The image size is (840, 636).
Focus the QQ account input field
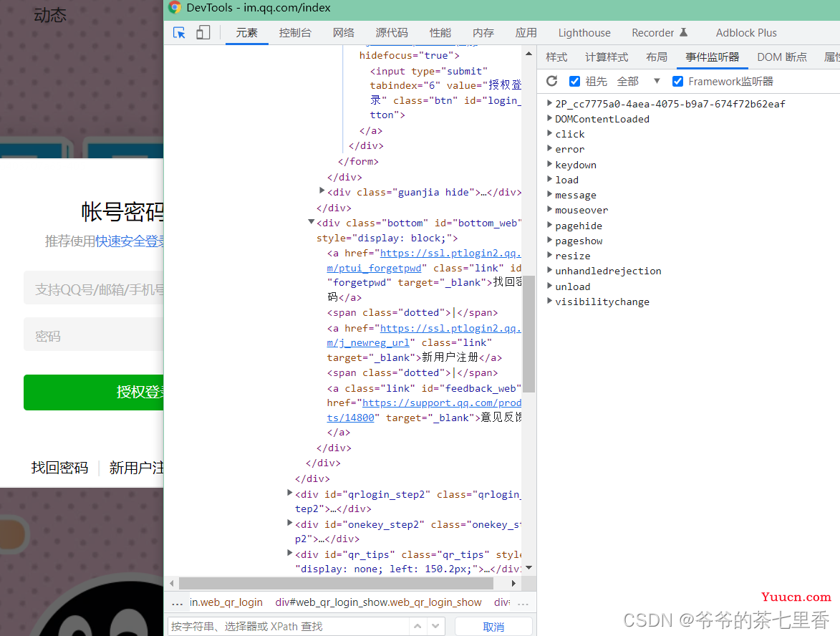tap(94, 289)
